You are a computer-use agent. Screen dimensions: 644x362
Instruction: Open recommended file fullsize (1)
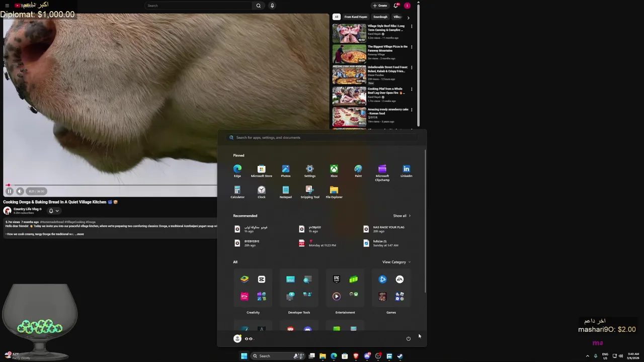381,243
